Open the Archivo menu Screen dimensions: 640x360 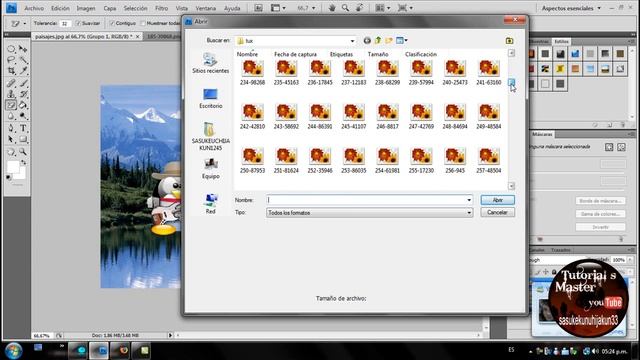pos(34,8)
